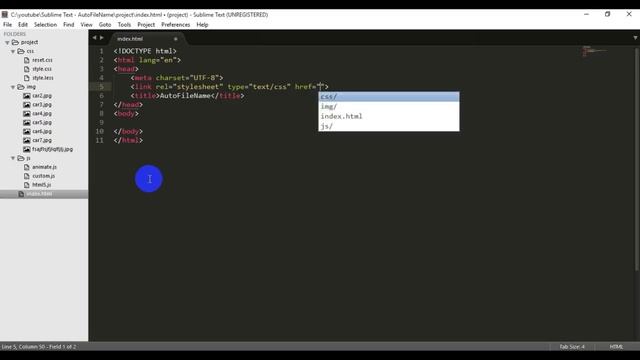Go to next tab with right arrow
640x360 pixels.
102,38
